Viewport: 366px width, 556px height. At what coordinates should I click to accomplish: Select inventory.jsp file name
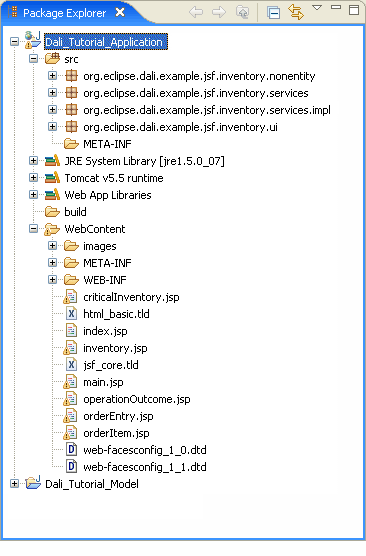click(x=115, y=348)
